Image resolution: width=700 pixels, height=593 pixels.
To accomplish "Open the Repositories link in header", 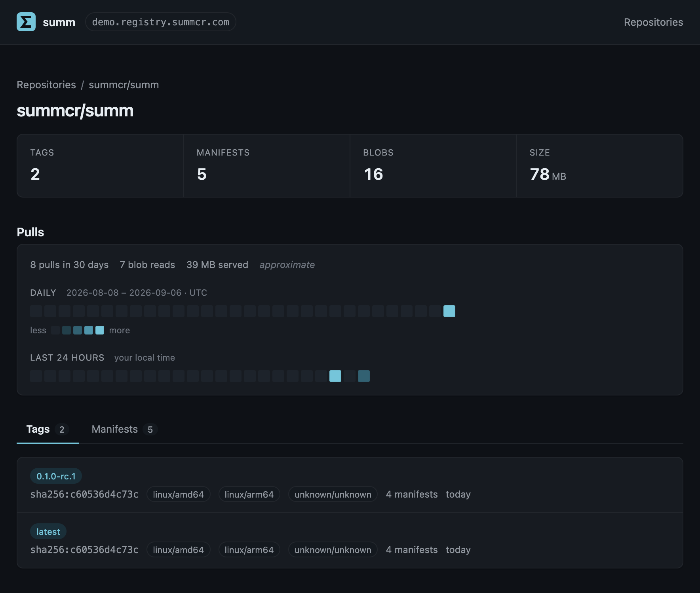I will point(653,22).
